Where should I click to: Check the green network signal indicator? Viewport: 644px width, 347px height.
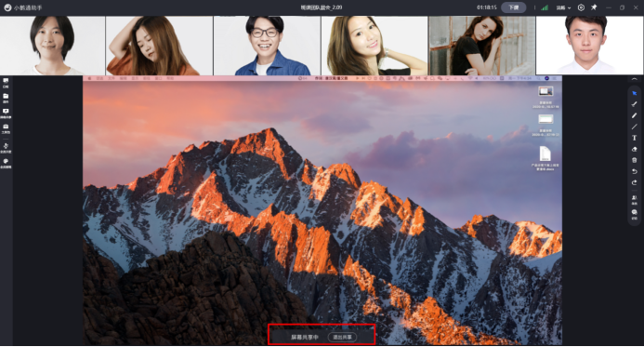point(545,7)
